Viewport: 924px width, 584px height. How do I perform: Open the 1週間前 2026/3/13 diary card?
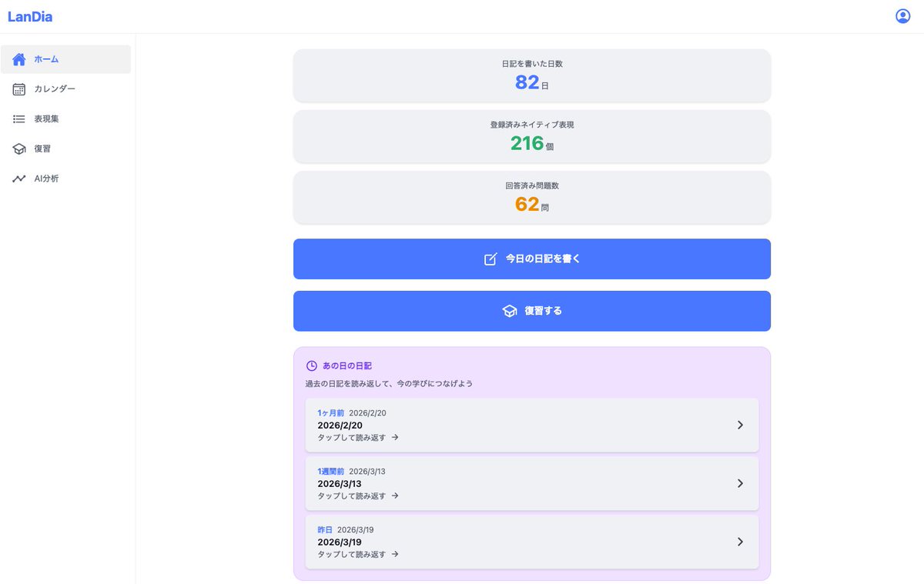[x=531, y=483]
